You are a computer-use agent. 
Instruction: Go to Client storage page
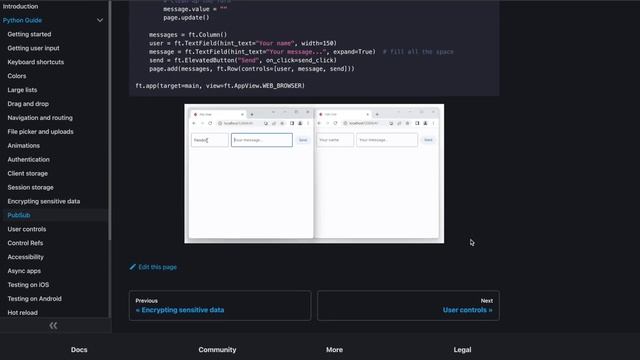pyautogui.click(x=27, y=173)
